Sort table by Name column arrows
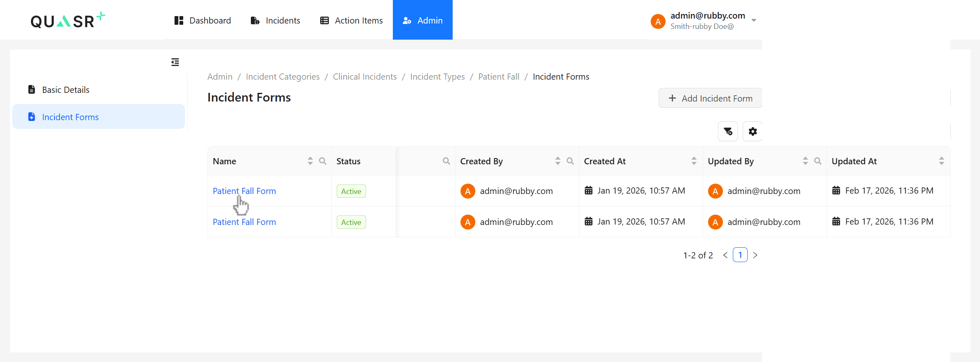Screen dimensions: 980x362 click(x=310, y=161)
